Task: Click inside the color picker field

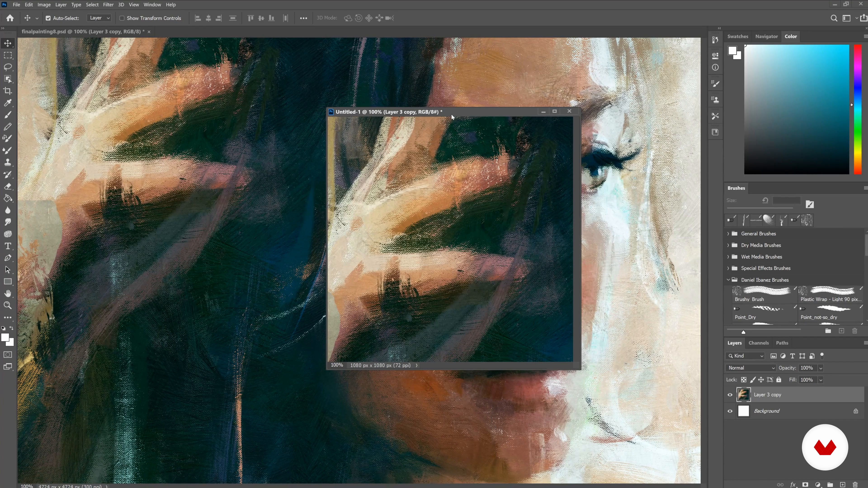Action: [x=797, y=109]
